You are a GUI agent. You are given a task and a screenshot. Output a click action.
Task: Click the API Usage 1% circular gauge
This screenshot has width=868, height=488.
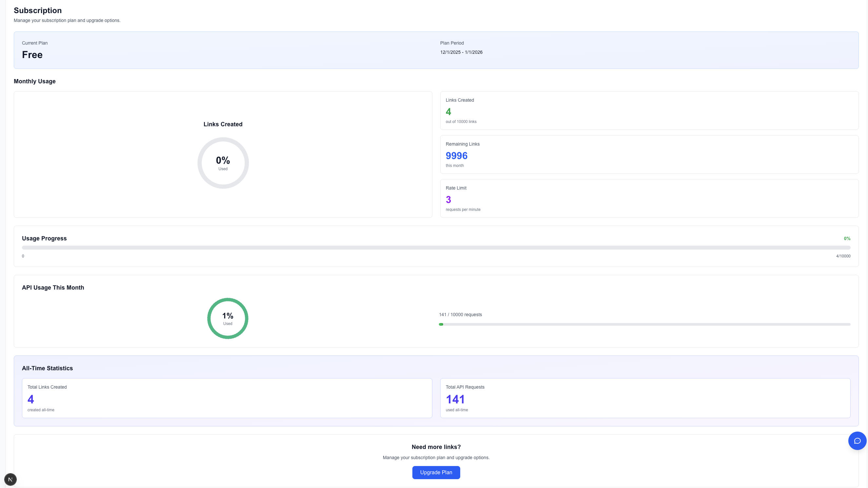[227, 318]
